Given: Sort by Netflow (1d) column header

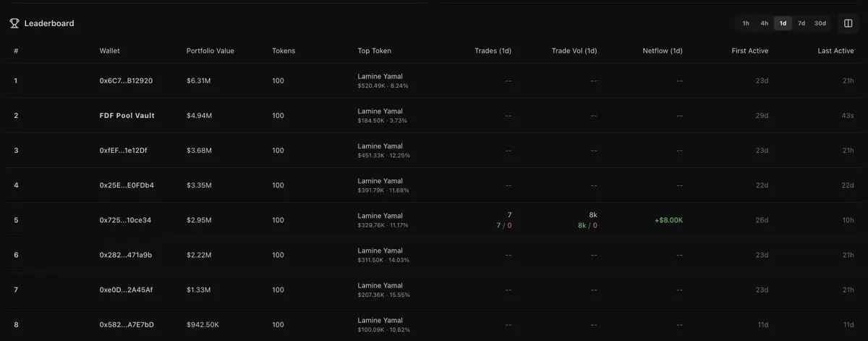Looking at the screenshot, I should click(663, 51).
